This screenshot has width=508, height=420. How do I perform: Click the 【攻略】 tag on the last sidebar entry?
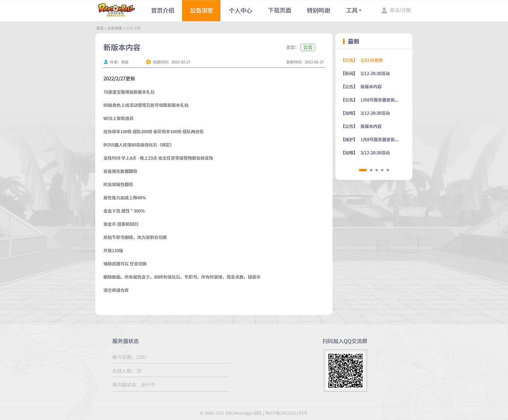click(x=349, y=152)
